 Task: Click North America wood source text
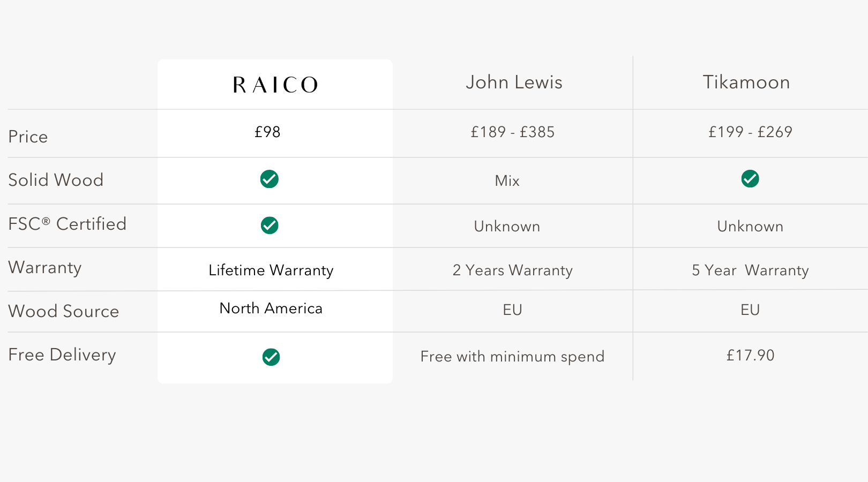271,308
